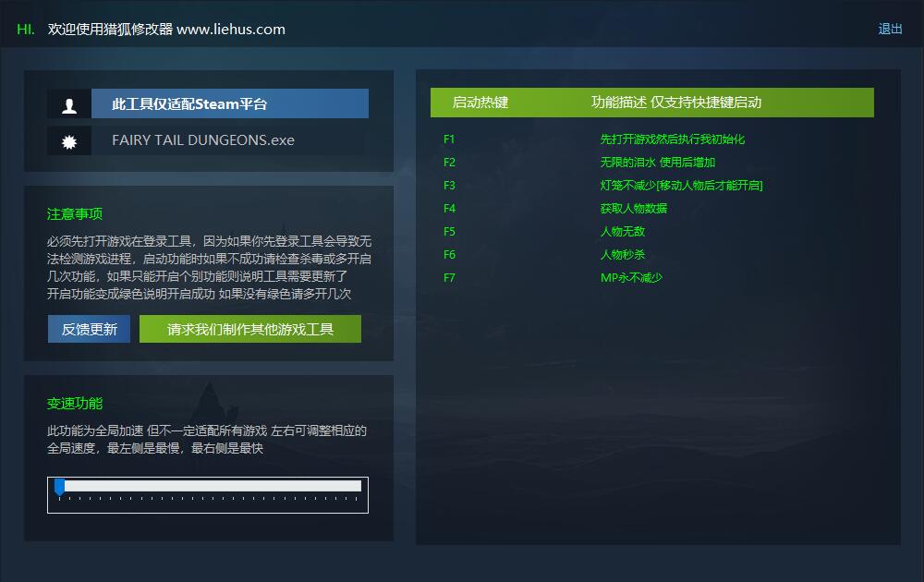Click the FAIRY TAIL DUNGEONS.exe field
This screenshot has height=582, width=924.
(230, 140)
